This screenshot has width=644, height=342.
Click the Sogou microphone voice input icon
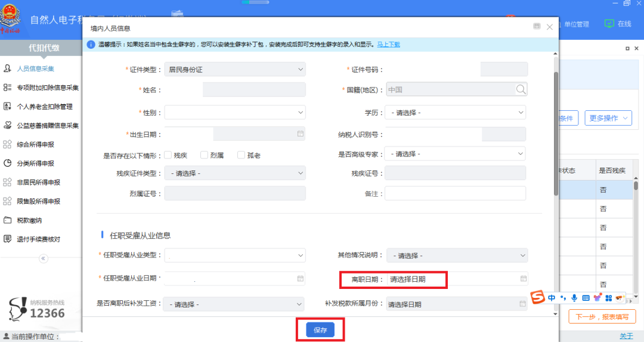574,298
